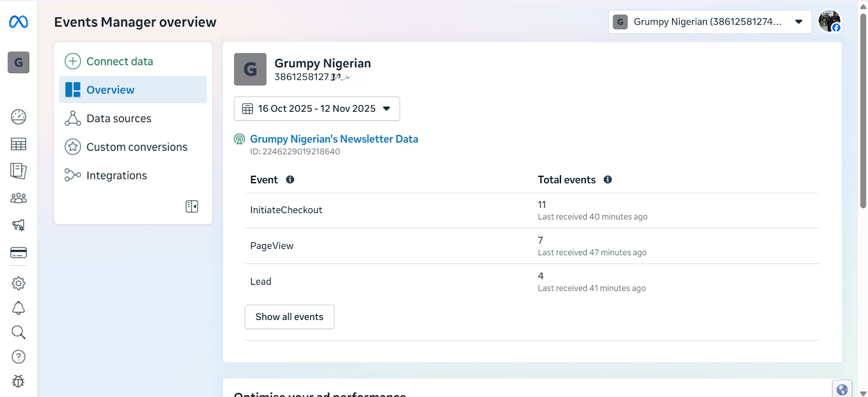
Task: Click the Event column info icon
Action: click(x=290, y=180)
